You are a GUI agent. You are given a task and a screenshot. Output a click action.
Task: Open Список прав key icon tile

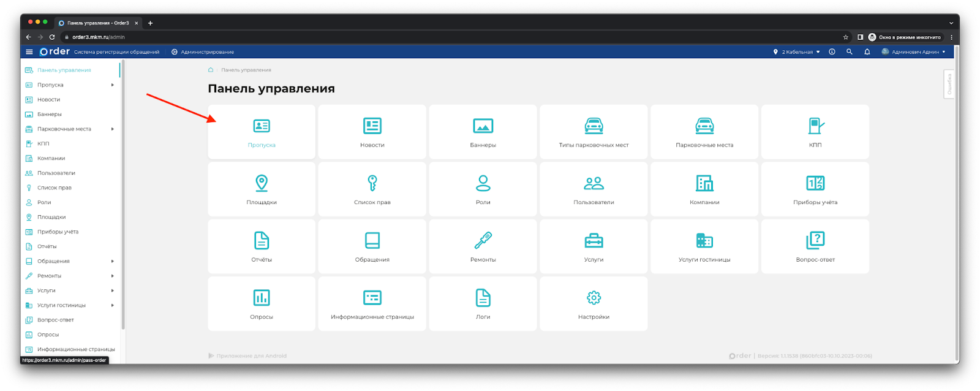(x=372, y=189)
